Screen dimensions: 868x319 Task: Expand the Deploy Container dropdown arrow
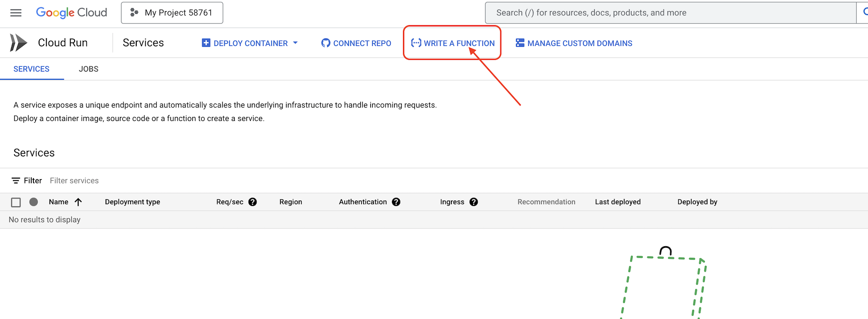click(296, 43)
